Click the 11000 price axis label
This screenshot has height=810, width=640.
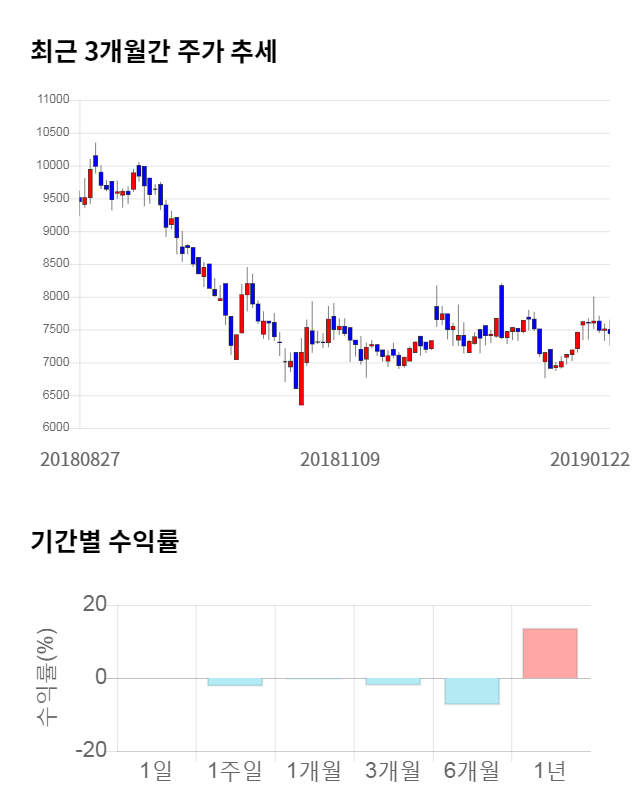52,100
